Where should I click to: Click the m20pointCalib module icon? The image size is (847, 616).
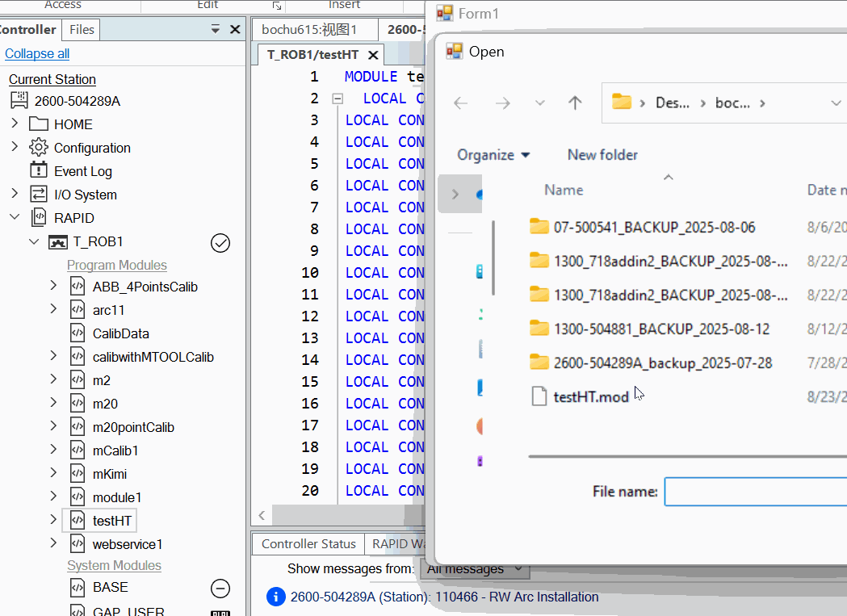(x=78, y=427)
